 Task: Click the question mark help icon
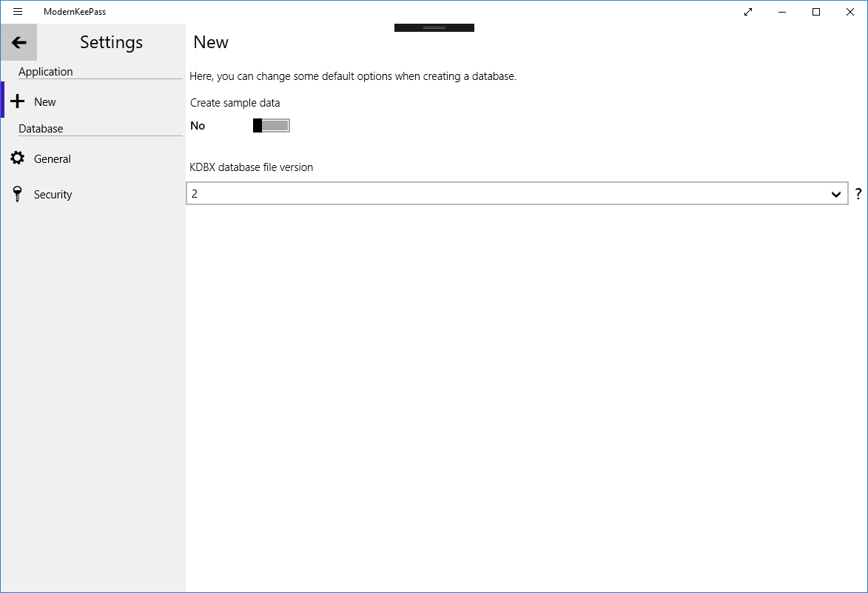coord(858,194)
